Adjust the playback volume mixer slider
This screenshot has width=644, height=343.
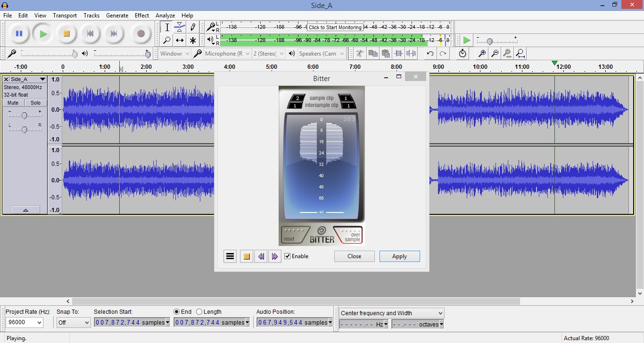pyautogui.click(x=122, y=53)
